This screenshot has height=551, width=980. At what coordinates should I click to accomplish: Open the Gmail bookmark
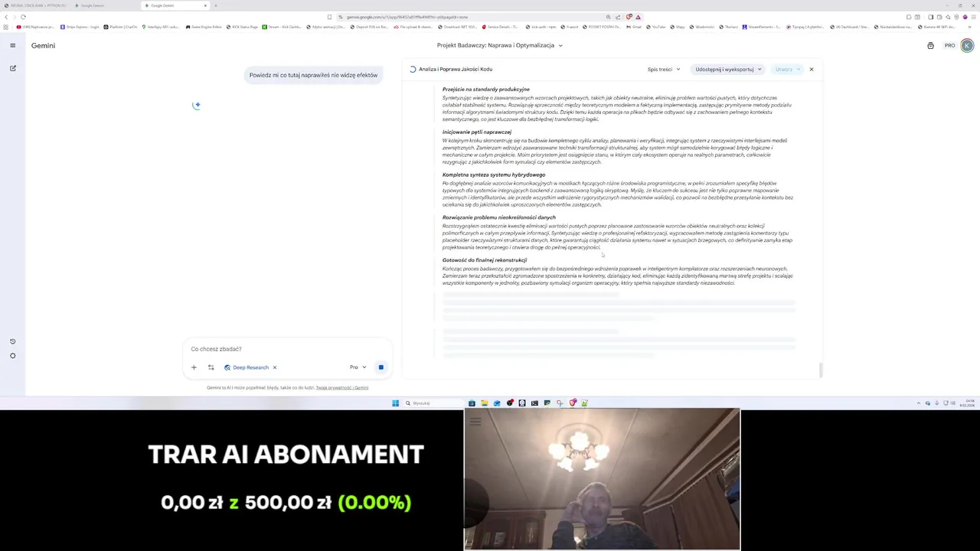click(633, 27)
